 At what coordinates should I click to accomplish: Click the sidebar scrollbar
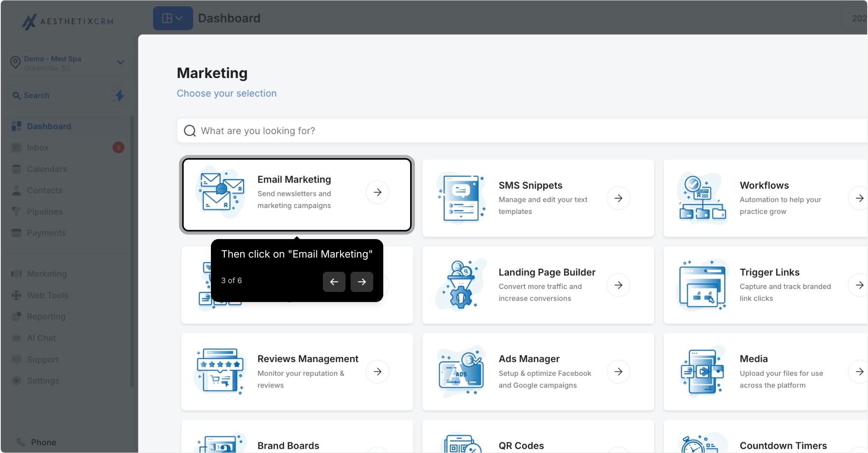coord(132,252)
